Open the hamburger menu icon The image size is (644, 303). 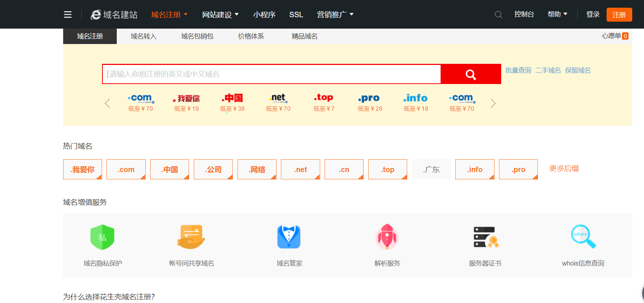click(x=68, y=15)
